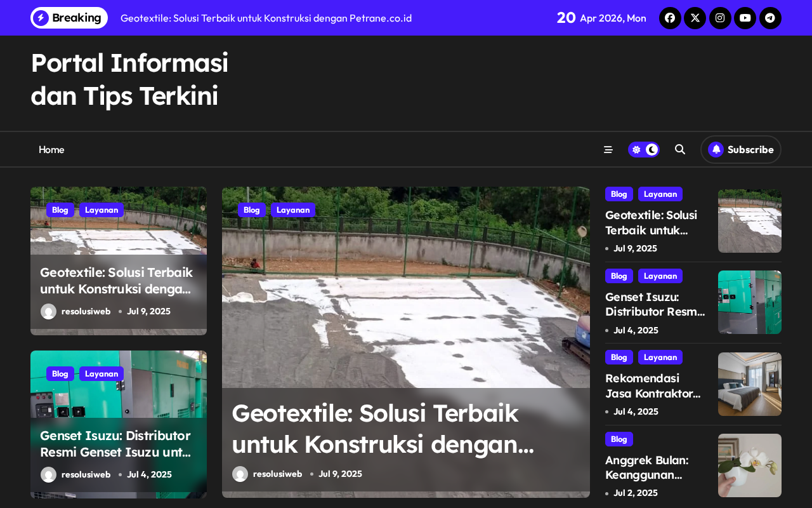Screen dimensions: 812x508
Task: Click the Layanan tag on the large featured post
Action: click(x=293, y=210)
